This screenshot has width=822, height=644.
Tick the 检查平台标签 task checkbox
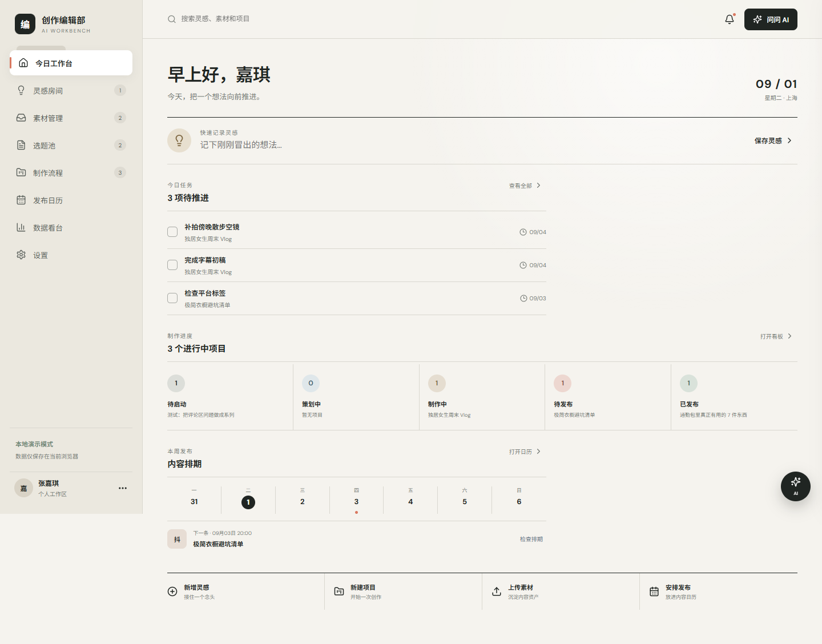[x=172, y=298]
